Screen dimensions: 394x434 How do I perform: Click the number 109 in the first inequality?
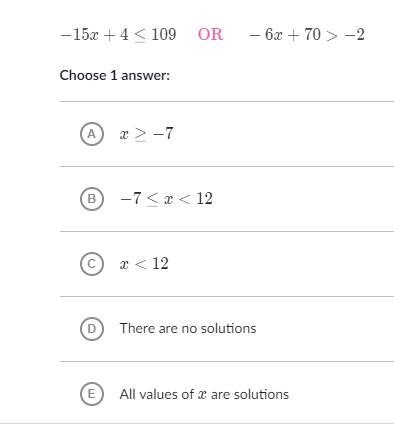[164, 34]
